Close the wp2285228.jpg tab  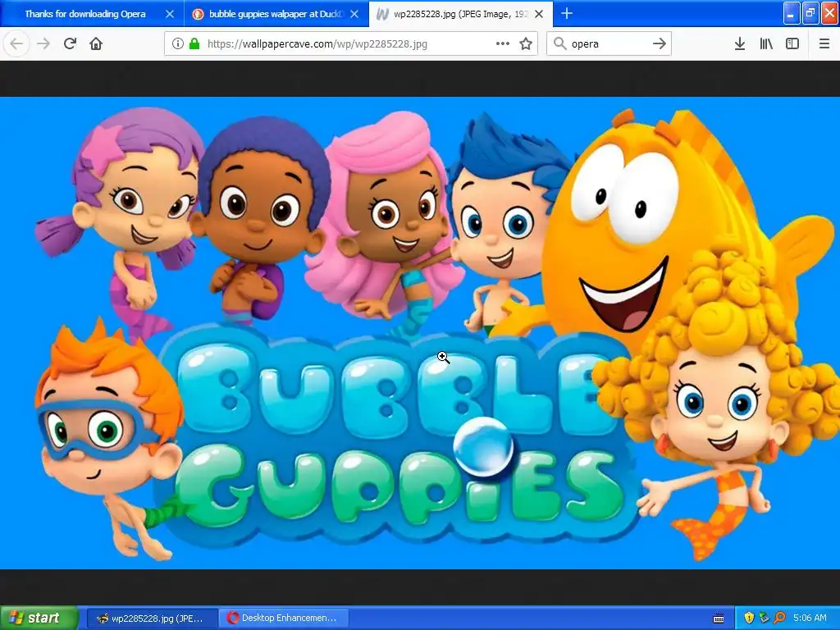point(540,14)
